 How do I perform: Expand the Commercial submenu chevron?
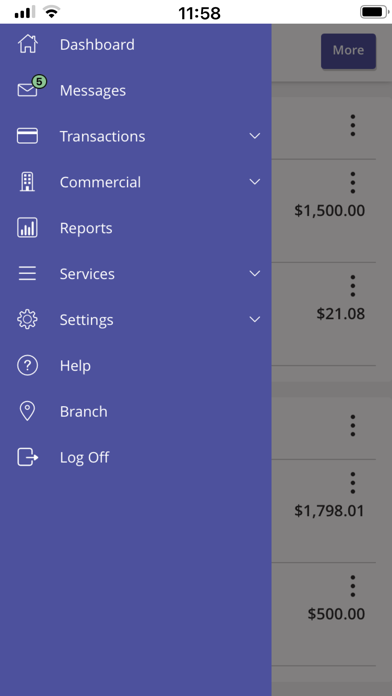tap(255, 182)
